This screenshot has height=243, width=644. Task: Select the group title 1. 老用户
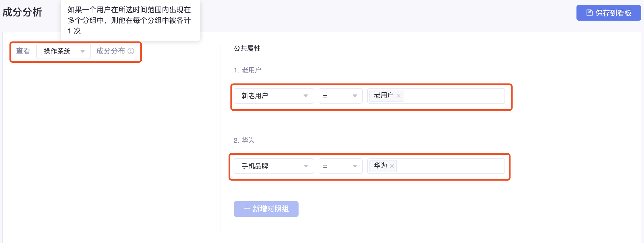pos(247,70)
